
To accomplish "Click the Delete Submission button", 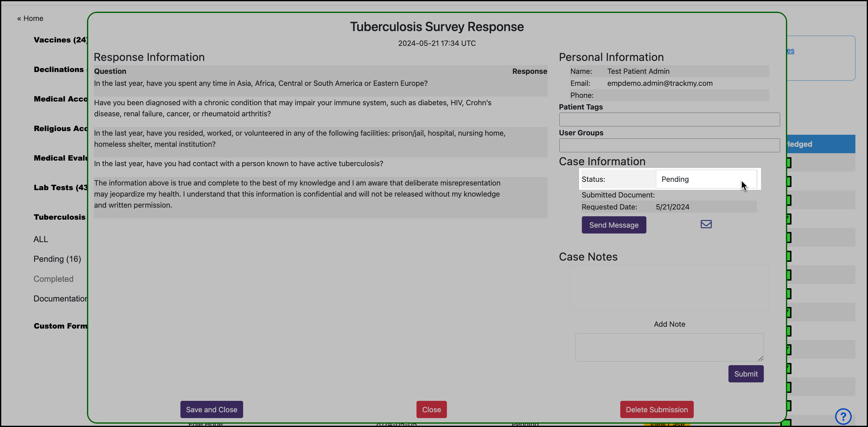I will (x=657, y=409).
